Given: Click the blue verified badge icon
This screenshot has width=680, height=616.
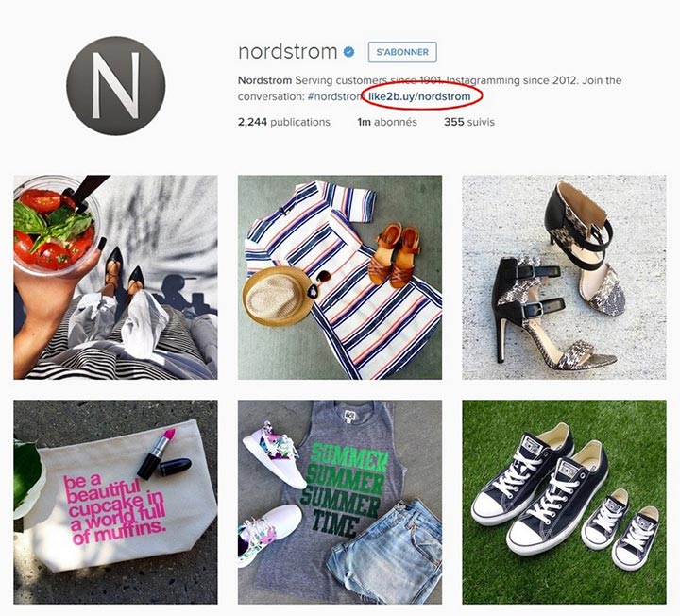Looking at the screenshot, I should (x=349, y=52).
